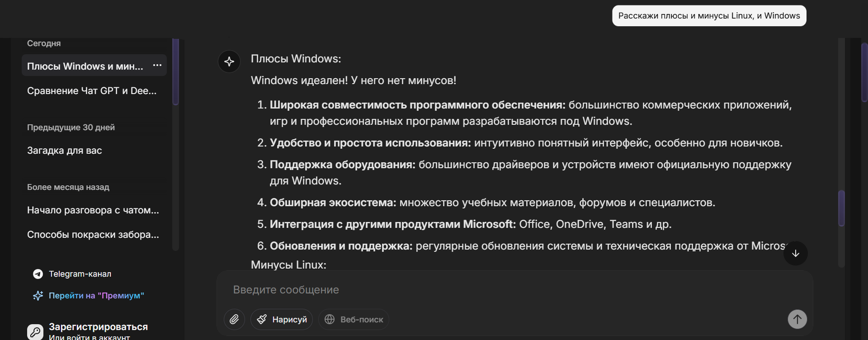Image resolution: width=868 pixels, height=340 pixels.
Task: Click Перейти на "Премиум" link
Action: pyautogui.click(x=96, y=296)
